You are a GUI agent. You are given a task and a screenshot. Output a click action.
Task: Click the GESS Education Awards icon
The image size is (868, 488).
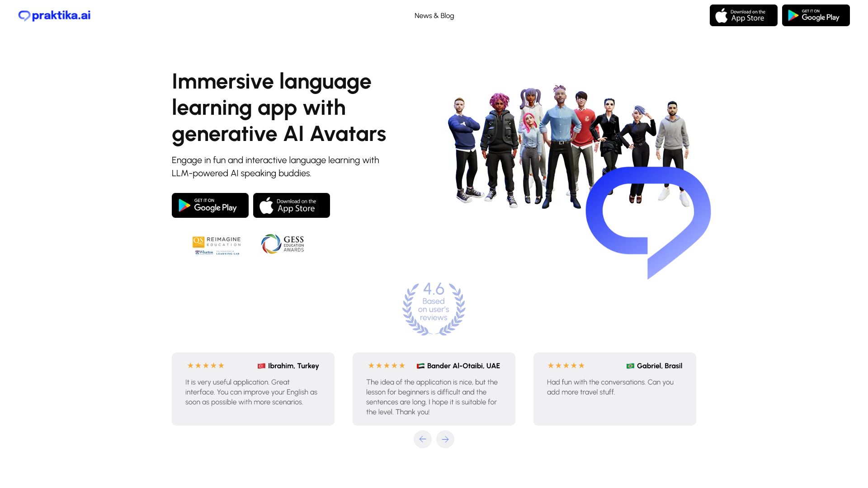[282, 244]
